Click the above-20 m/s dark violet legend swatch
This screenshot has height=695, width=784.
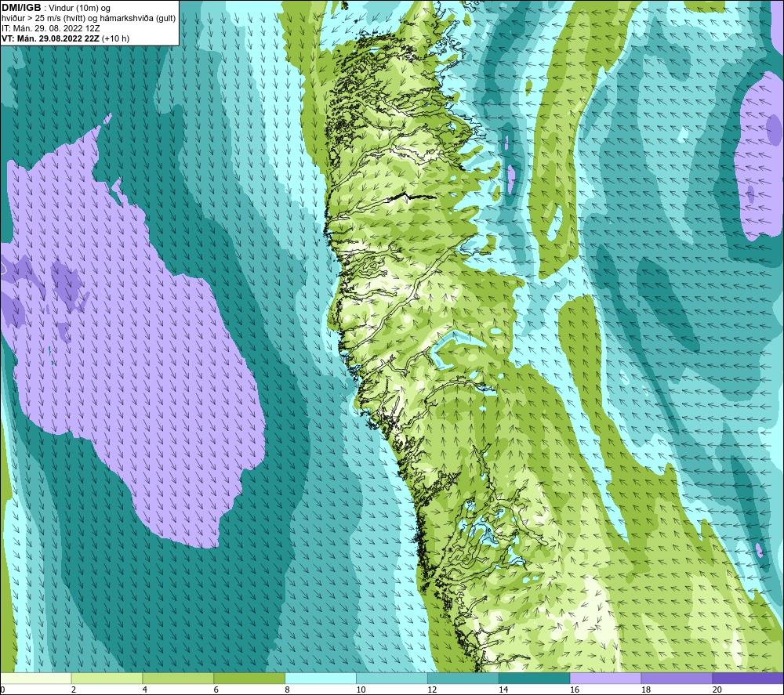tap(748, 678)
